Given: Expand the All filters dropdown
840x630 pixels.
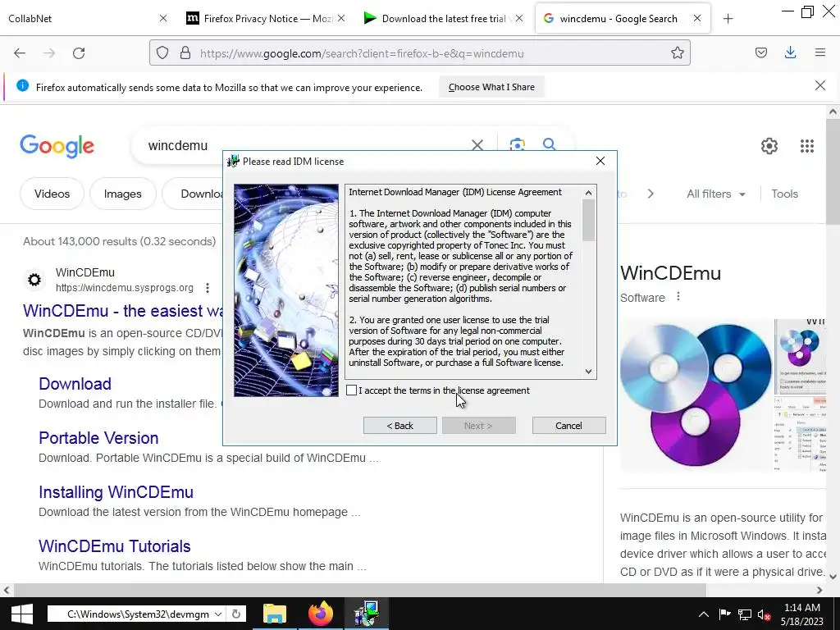Looking at the screenshot, I should pos(715,194).
